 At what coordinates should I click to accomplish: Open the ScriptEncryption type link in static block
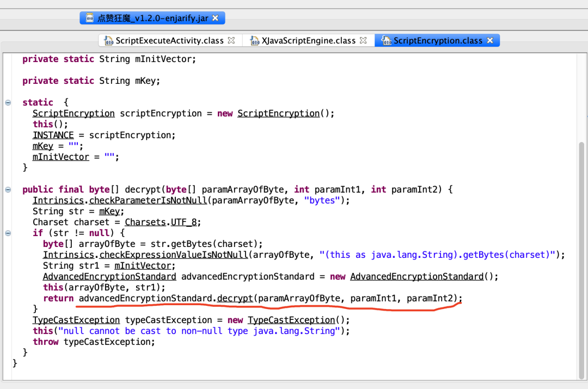(73, 113)
